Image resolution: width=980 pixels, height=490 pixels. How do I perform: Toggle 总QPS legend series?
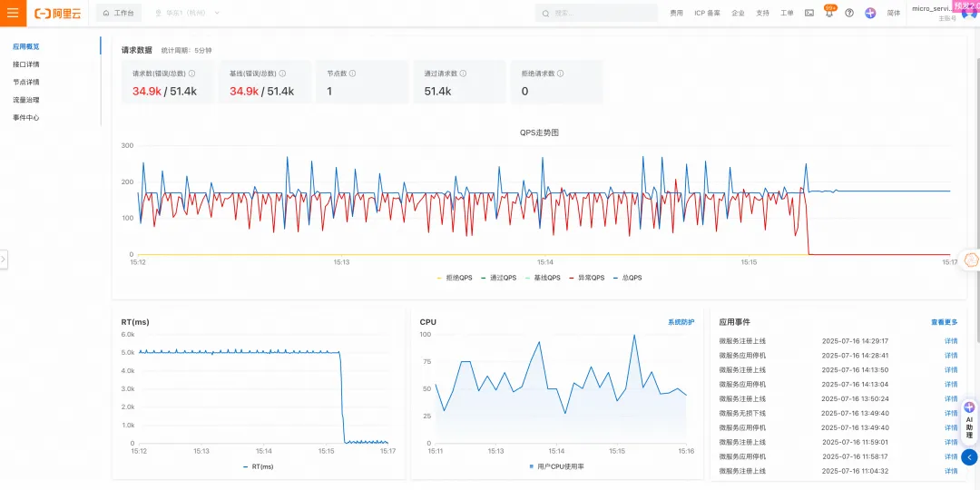[627, 278]
